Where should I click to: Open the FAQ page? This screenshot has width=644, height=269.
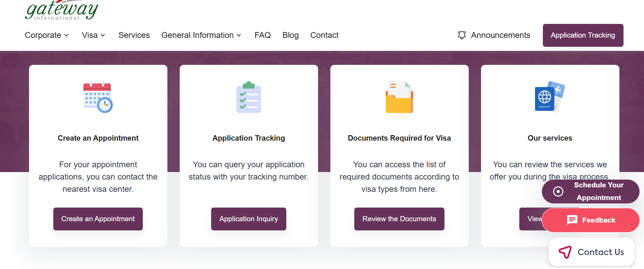262,35
